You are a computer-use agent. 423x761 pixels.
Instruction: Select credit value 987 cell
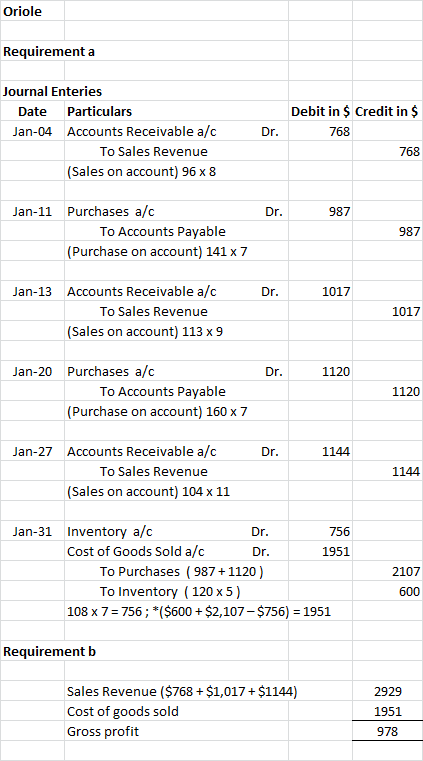click(387, 232)
